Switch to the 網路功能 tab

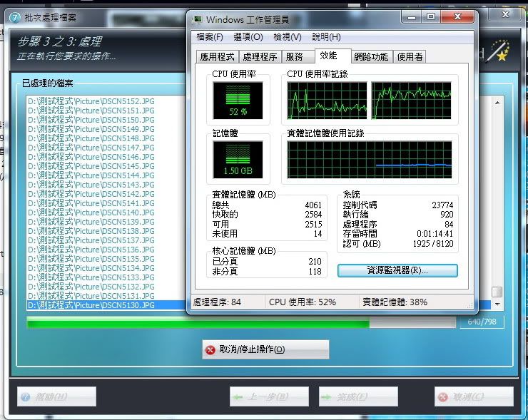(371, 56)
